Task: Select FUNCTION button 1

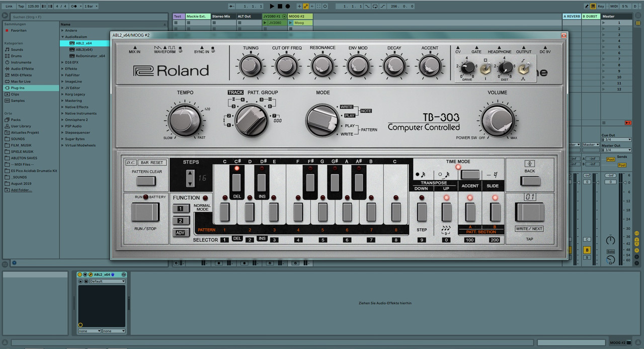Action: (181, 209)
